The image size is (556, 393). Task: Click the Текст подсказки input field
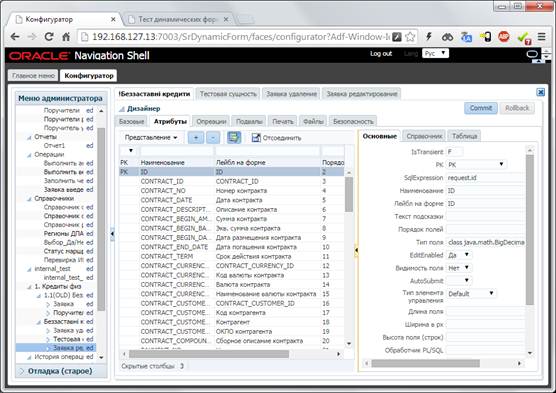pyautogui.click(x=485, y=217)
